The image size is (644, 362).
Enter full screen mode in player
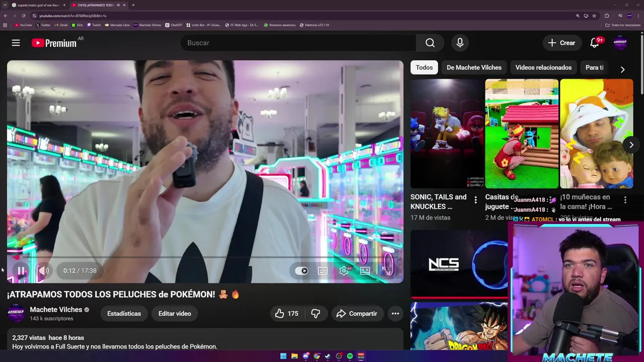pyautogui.click(x=386, y=270)
